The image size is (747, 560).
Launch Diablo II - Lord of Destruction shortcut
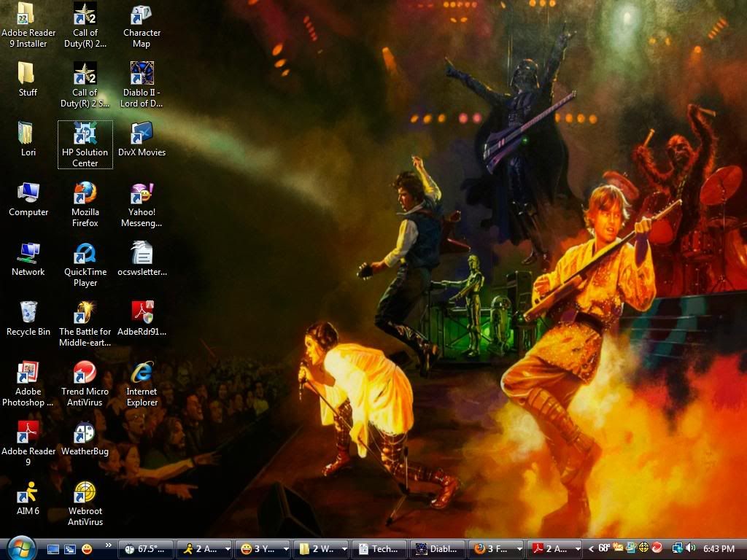(142, 74)
